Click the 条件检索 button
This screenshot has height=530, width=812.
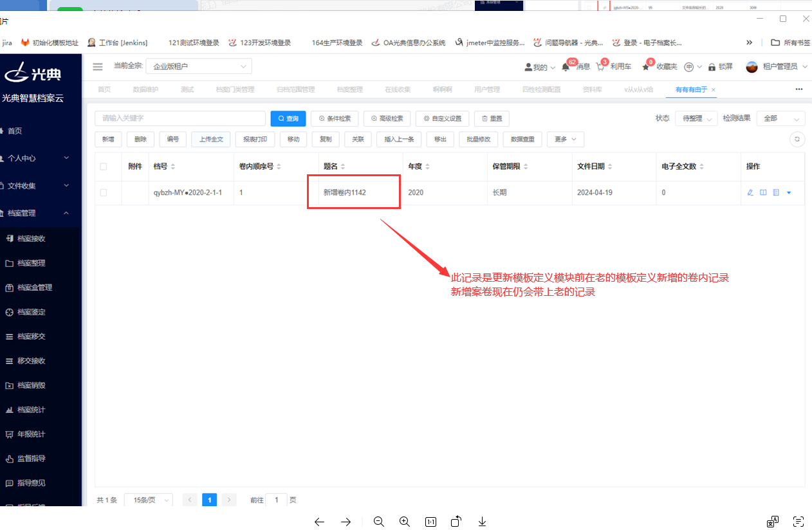point(335,118)
